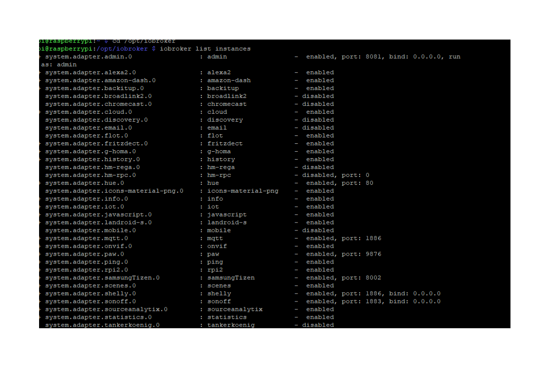Click 'system.adapter.mobile.0' text
Screen dimensions: 555x392
[x=90, y=230]
